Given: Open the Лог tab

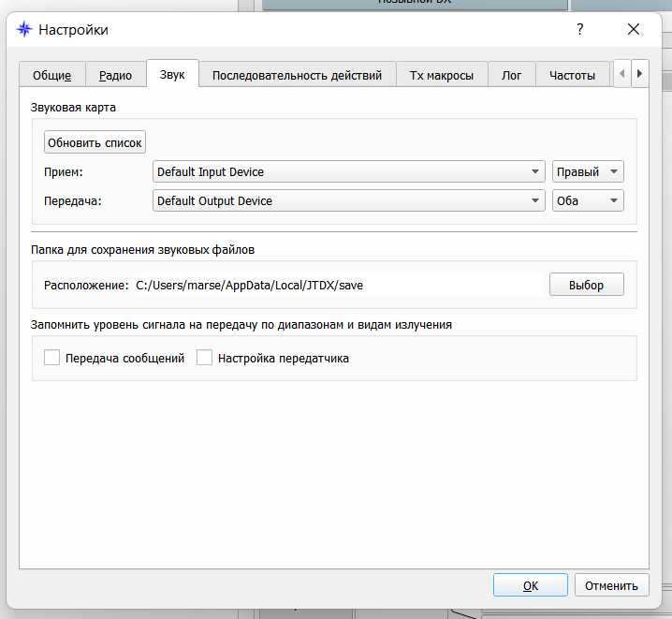Looking at the screenshot, I should [511, 76].
